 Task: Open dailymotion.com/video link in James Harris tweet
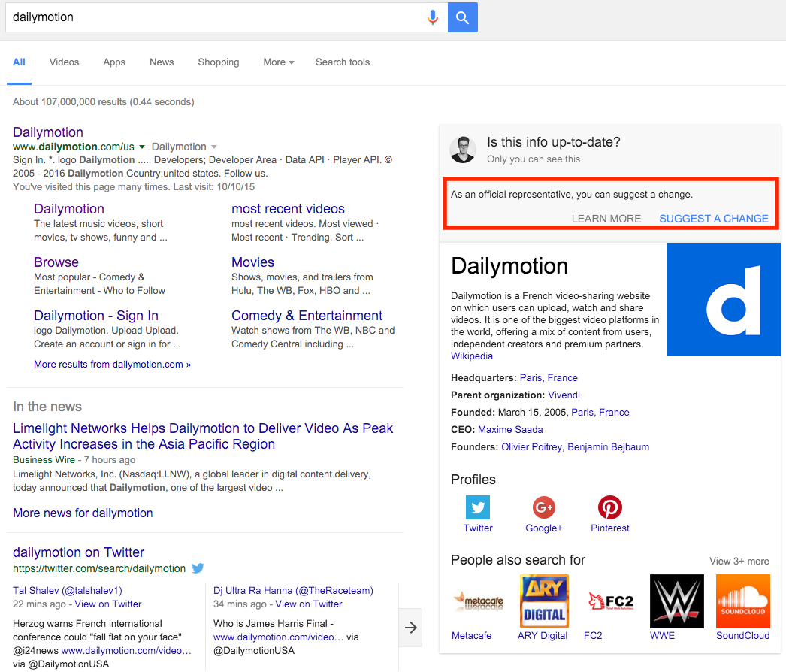[278, 637]
